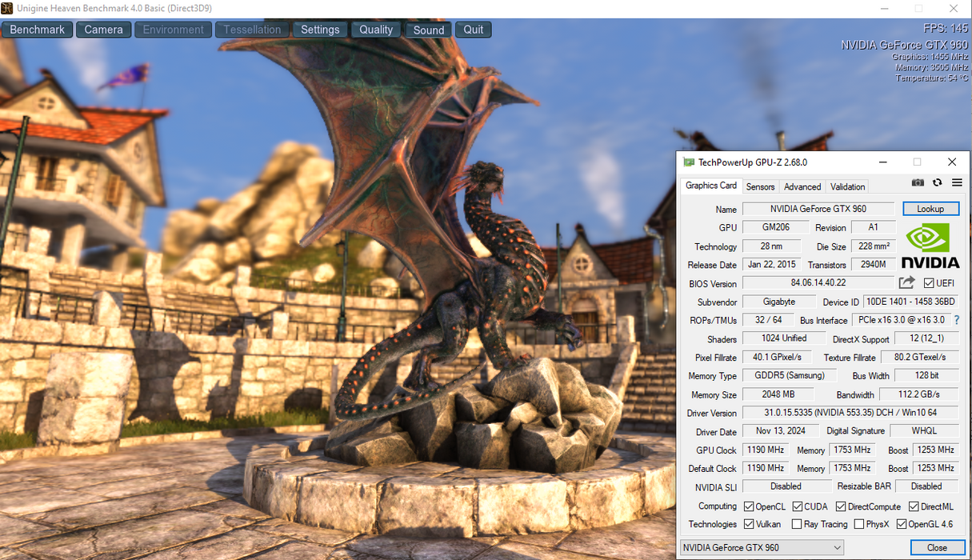Open the GPU-Z hamburger menu
This screenshot has height=560, width=972.
click(x=956, y=183)
